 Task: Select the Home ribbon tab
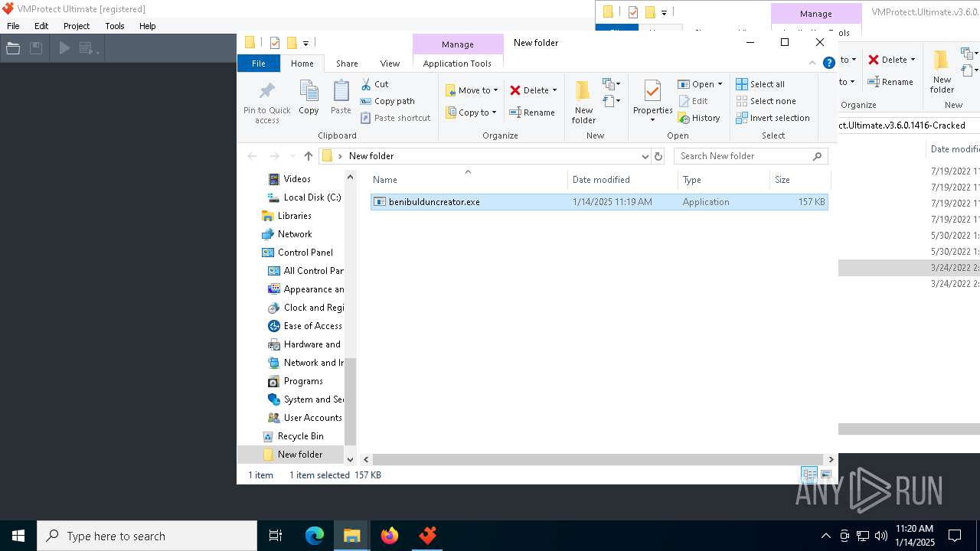(302, 64)
